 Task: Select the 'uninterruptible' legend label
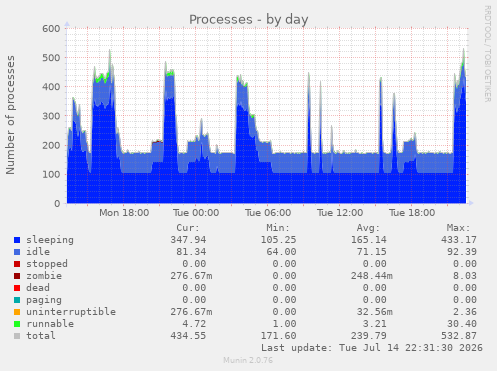point(71,312)
